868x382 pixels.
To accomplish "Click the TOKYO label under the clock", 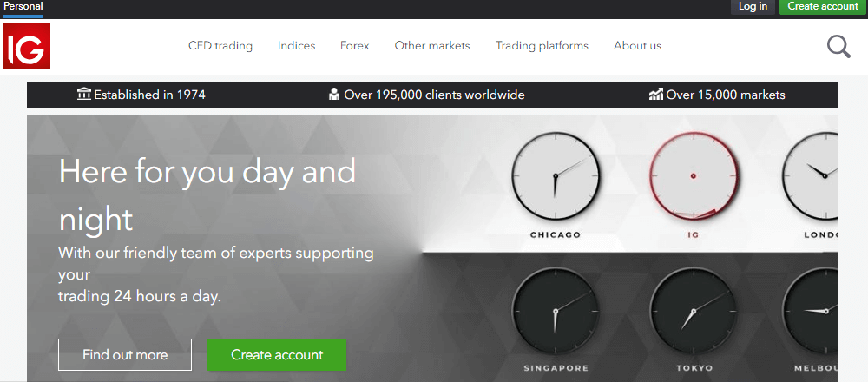I will point(694,367).
